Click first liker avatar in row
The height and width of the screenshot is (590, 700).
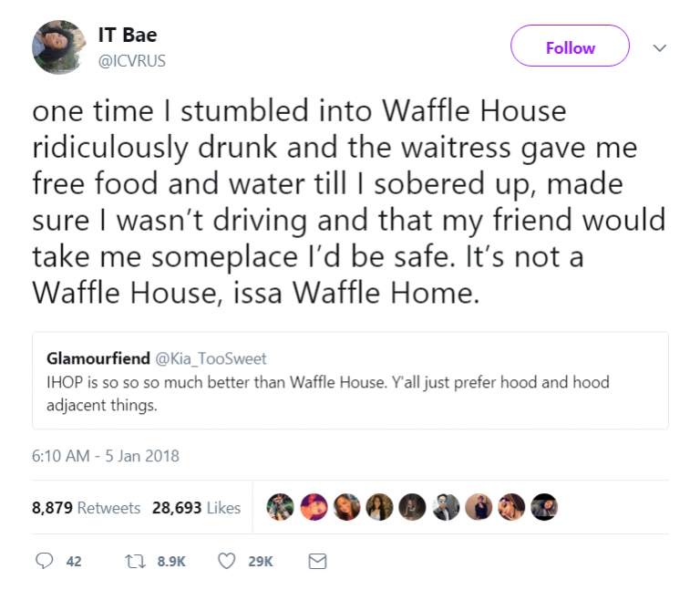(x=281, y=507)
